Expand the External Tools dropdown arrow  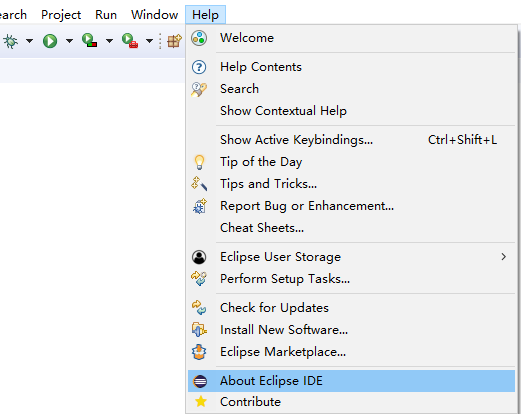click(149, 41)
